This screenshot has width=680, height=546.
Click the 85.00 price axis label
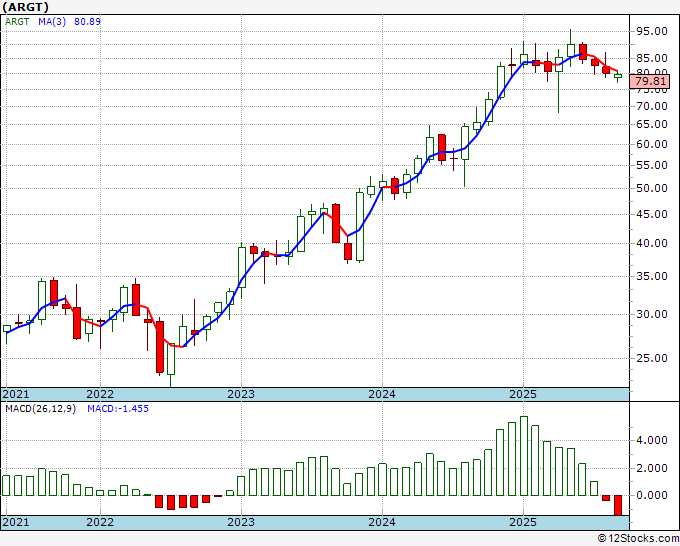click(651, 58)
